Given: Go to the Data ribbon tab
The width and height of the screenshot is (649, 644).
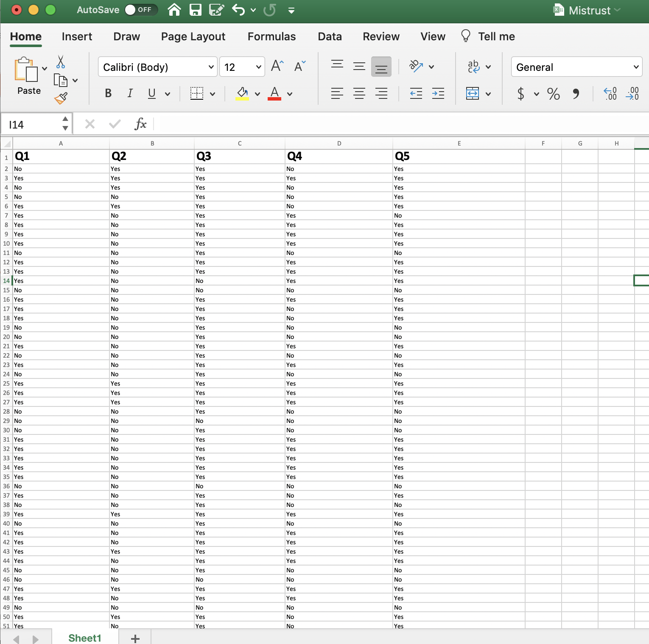Looking at the screenshot, I should [330, 36].
